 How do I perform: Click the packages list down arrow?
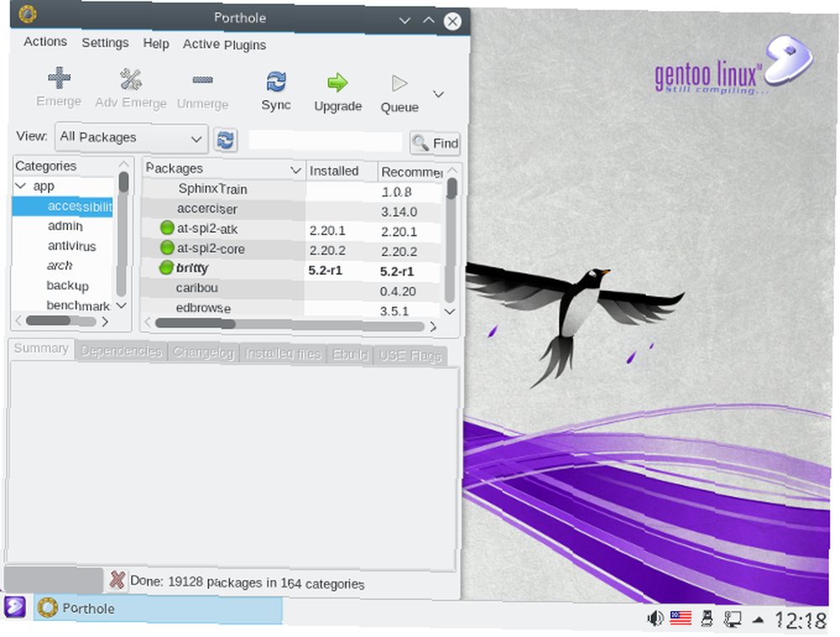click(x=450, y=311)
